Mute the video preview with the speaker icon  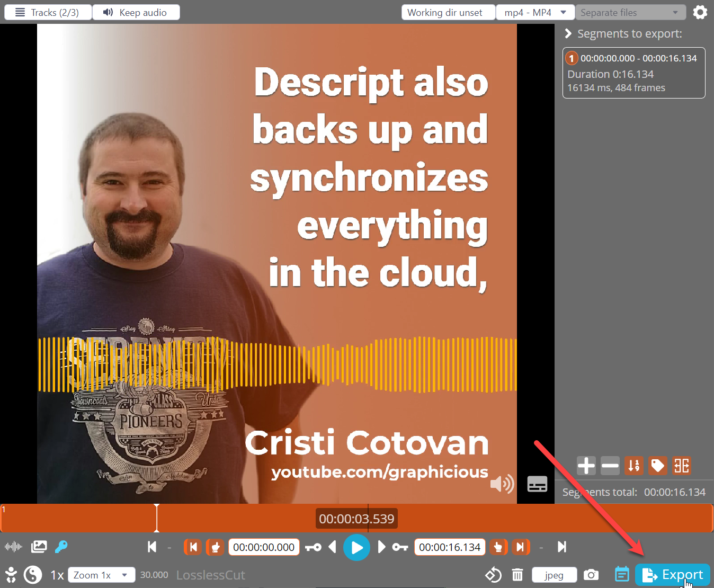(502, 484)
